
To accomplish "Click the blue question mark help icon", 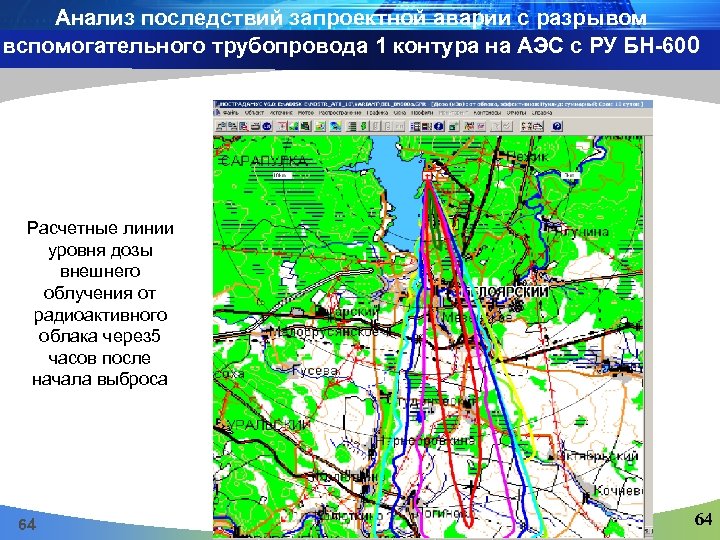I will pos(557,126).
